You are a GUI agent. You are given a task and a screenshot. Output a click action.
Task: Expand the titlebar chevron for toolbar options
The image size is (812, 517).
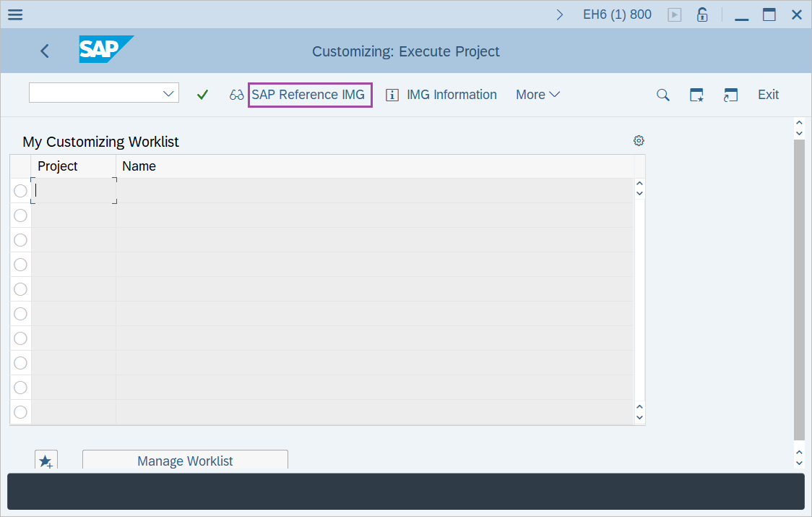(x=559, y=14)
